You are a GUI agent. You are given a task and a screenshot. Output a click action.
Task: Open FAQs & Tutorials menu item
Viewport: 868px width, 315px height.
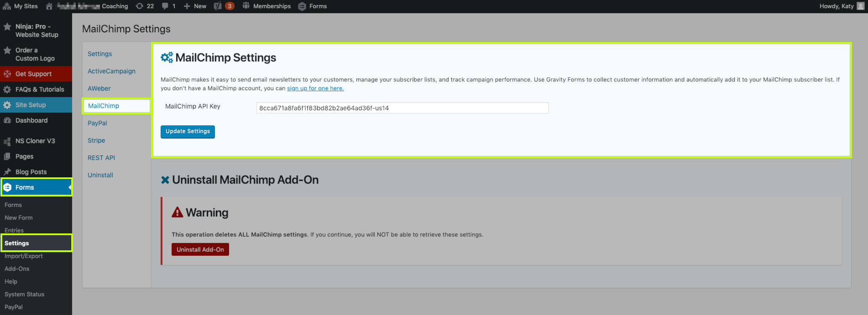tap(36, 89)
